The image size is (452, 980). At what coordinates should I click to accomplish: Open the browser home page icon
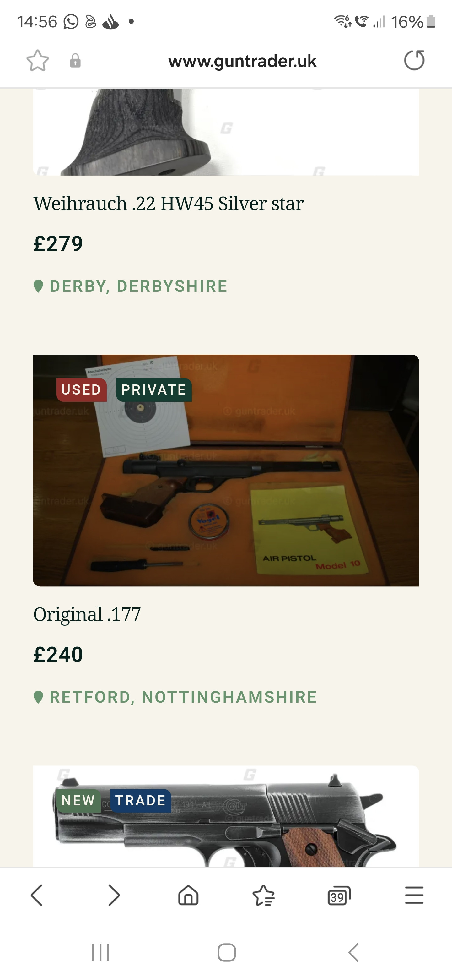click(x=188, y=895)
